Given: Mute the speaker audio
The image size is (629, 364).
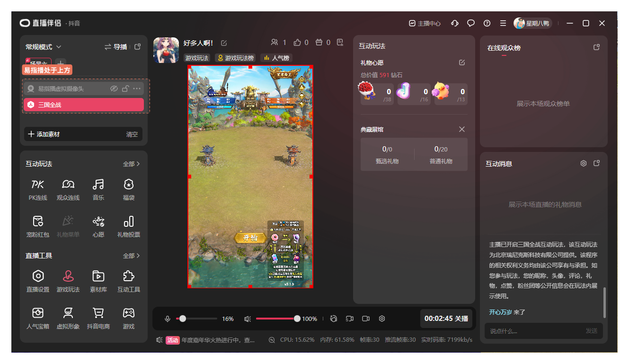Looking at the screenshot, I should click(248, 319).
